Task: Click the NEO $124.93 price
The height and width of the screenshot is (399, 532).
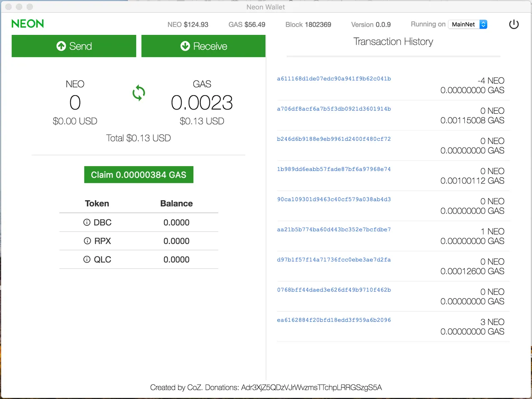Action: coord(188,24)
